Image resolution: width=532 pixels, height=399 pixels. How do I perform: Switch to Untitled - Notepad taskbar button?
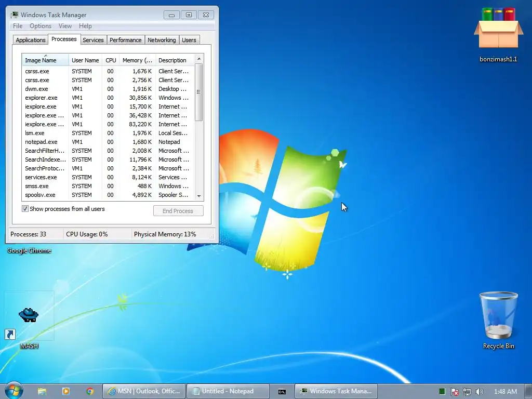point(228,391)
